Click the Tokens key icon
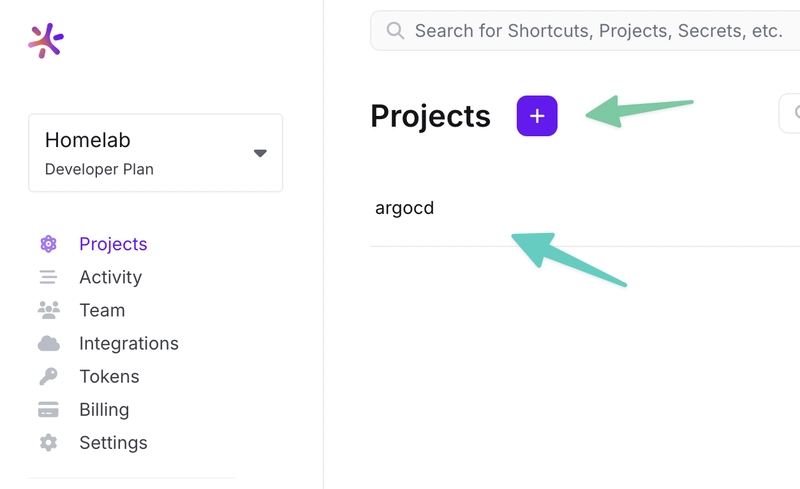 (x=48, y=377)
